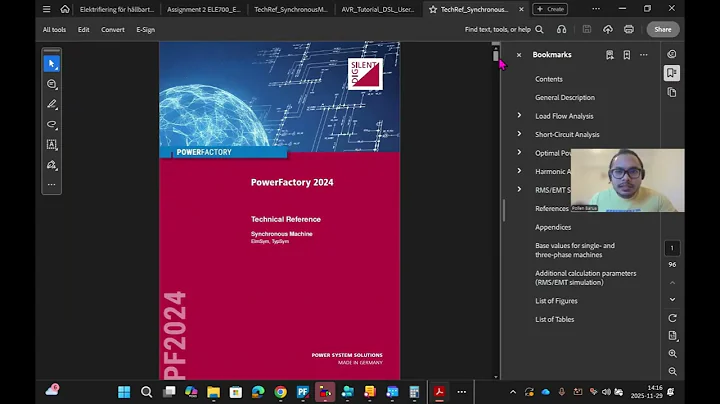
Task: Open Windows Start menu
Action: click(x=124, y=392)
